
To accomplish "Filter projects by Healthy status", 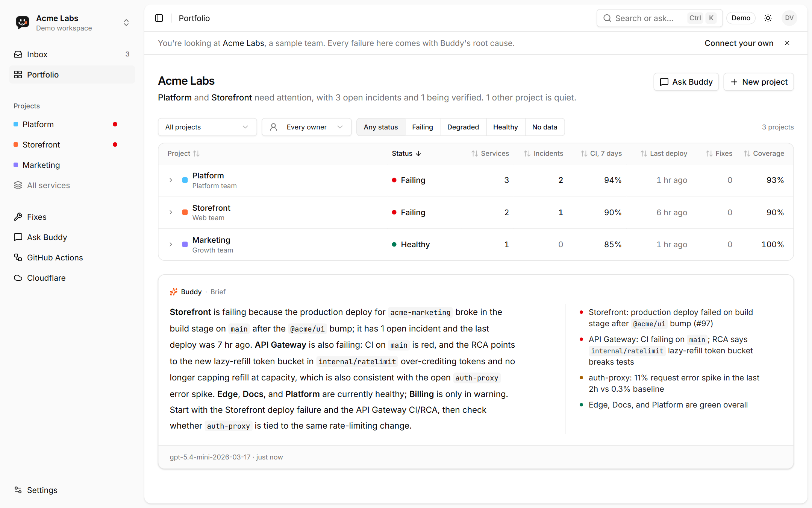I will coord(506,127).
